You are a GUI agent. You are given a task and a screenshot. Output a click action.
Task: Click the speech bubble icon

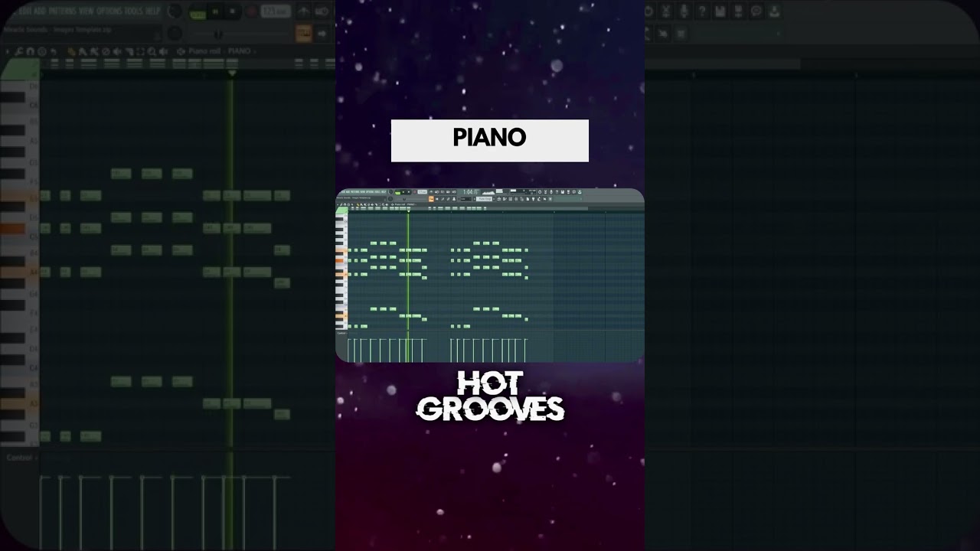pos(756,11)
